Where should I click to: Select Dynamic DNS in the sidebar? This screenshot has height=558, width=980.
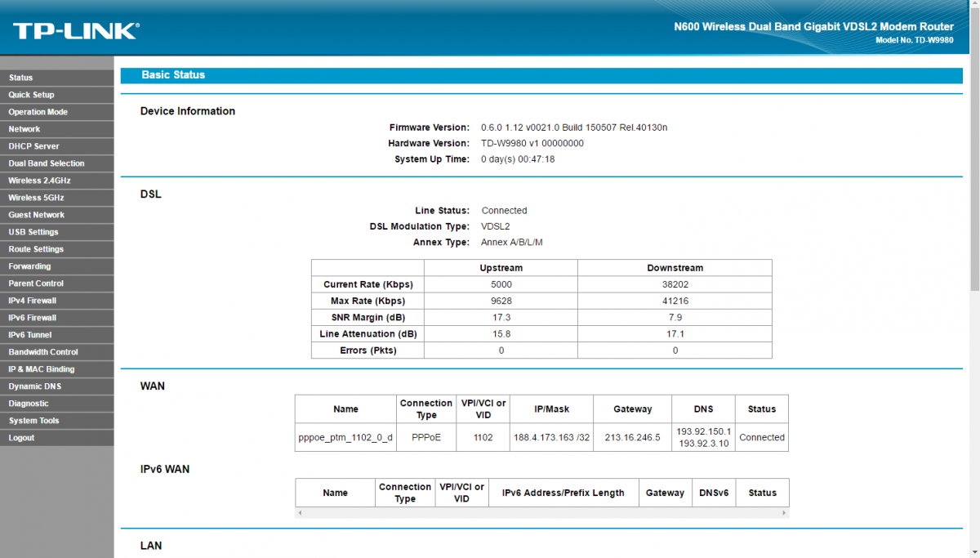pyautogui.click(x=57, y=386)
